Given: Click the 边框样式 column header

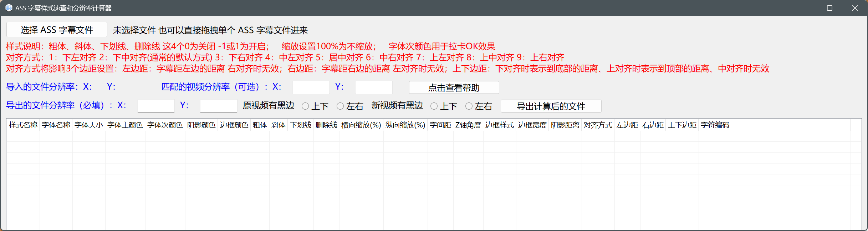Looking at the screenshot, I should tap(500, 125).
